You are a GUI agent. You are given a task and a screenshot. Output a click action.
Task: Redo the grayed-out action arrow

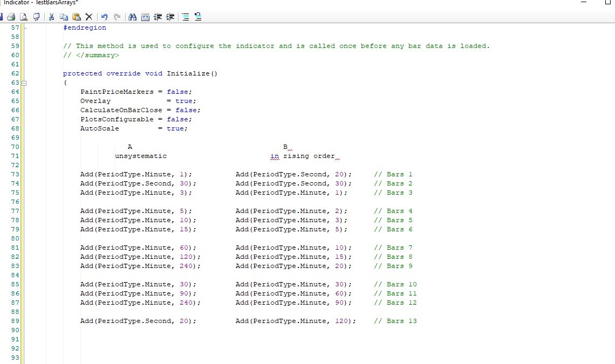coord(117,17)
